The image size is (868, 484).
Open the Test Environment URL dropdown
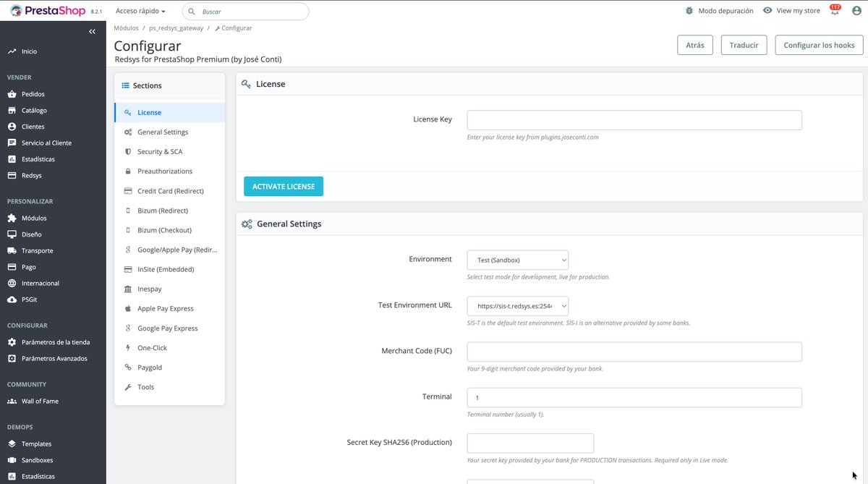(x=518, y=306)
